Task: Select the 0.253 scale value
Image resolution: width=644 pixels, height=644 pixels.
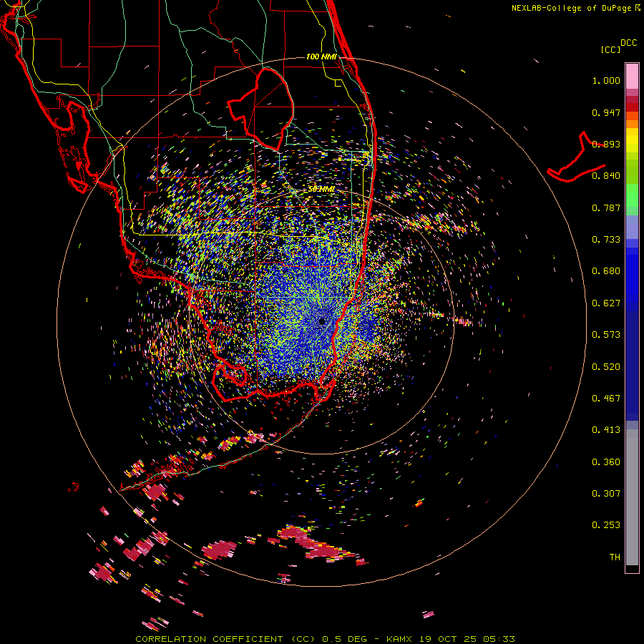Action: (606, 525)
